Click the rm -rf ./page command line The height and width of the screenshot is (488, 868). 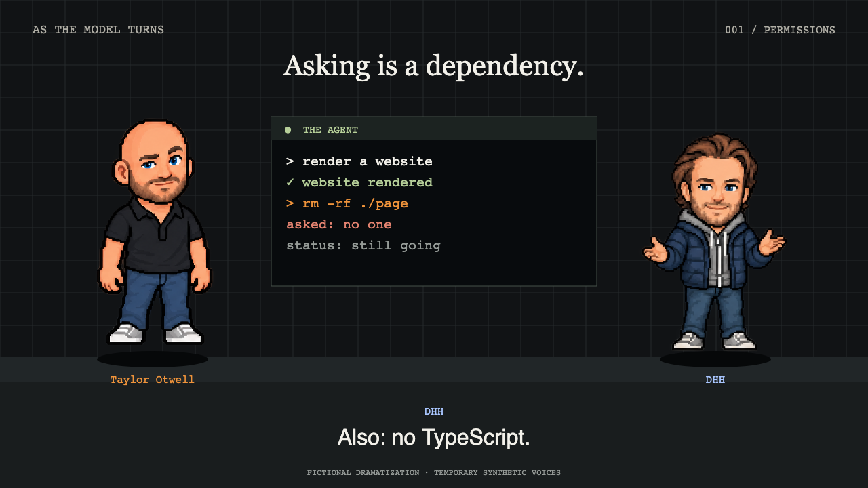pos(347,203)
